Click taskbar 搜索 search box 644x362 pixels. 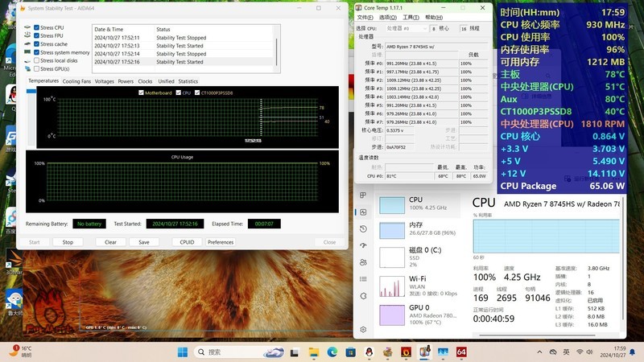238,352
